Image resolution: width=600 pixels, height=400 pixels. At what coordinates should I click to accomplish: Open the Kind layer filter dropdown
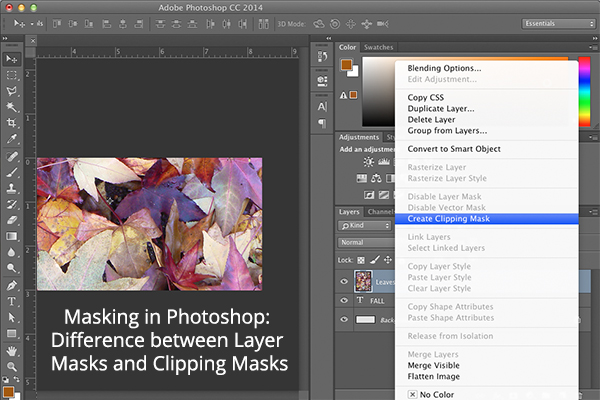[365, 225]
